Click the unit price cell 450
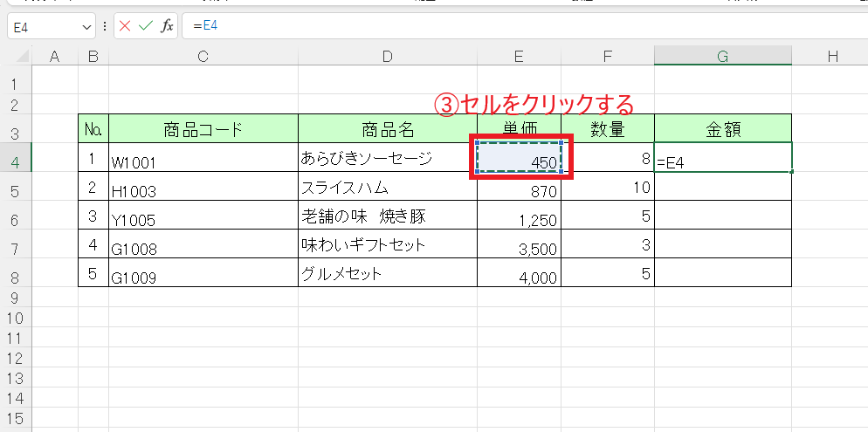The image size is (868, 432). [520, 157]
